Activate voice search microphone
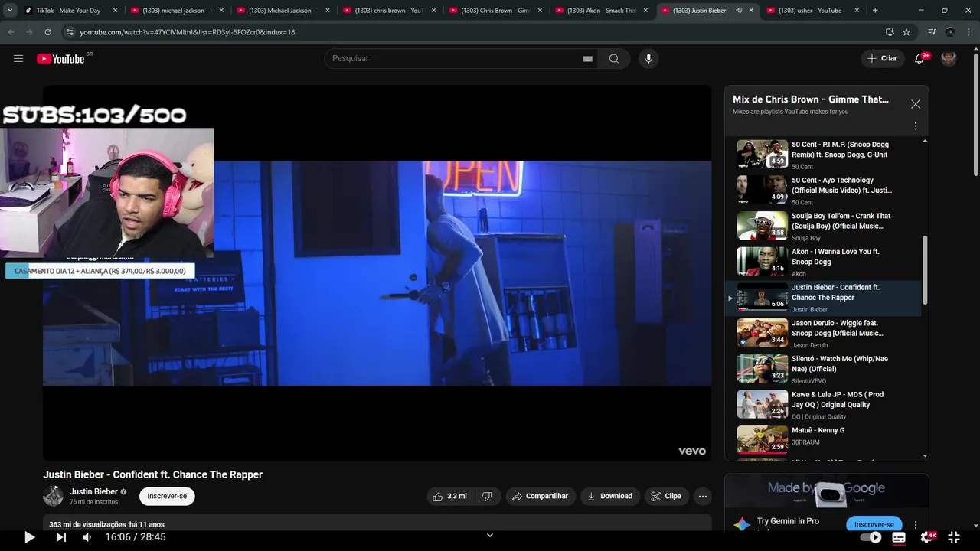Image resolution: width=980 pixels, height=551 pixels. 648,59
